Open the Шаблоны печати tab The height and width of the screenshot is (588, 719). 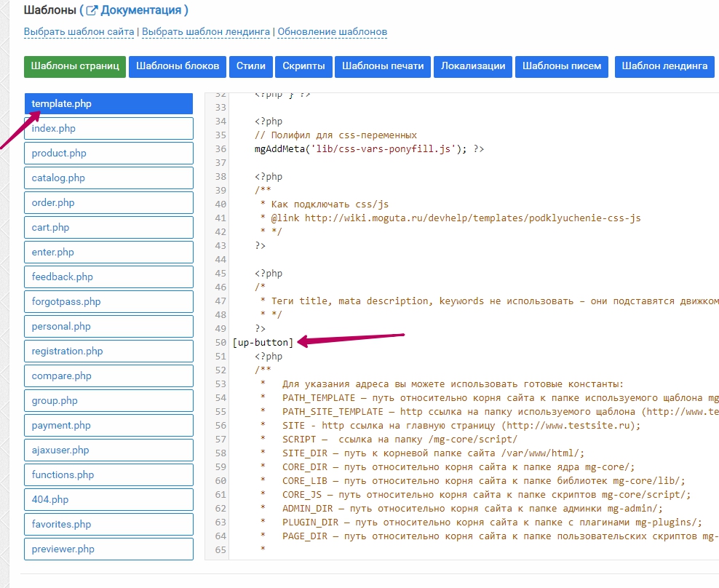[383, 66]
